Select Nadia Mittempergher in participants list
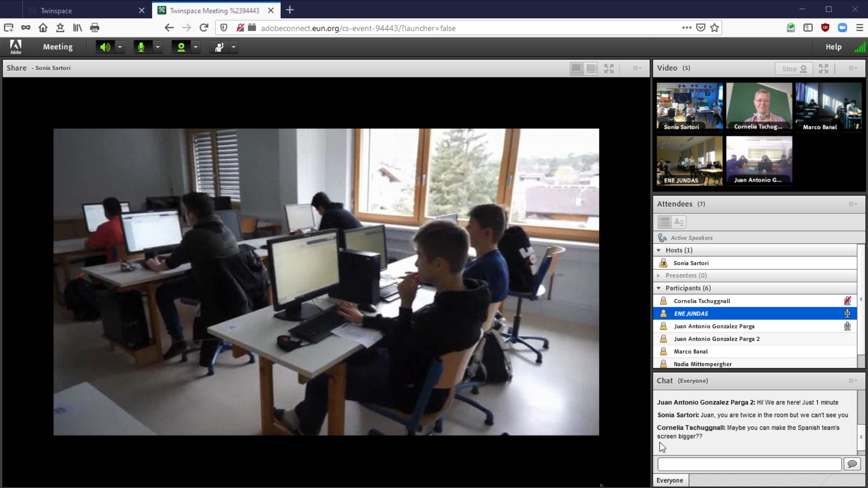 755,364
